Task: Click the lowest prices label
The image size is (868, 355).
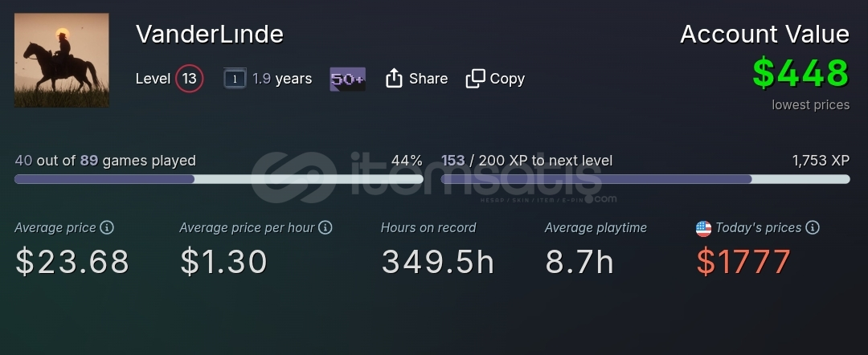Action: tap(810, 105)
